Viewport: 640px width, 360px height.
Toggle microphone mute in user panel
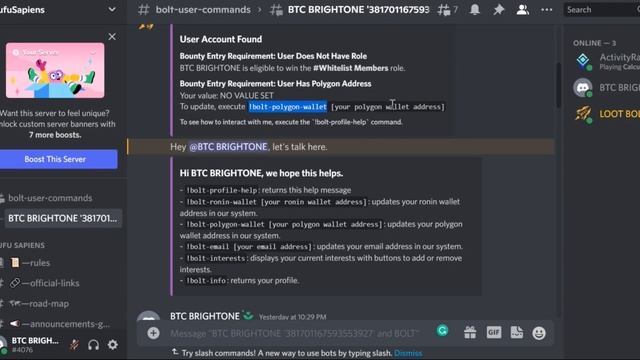tap(74, 345)
